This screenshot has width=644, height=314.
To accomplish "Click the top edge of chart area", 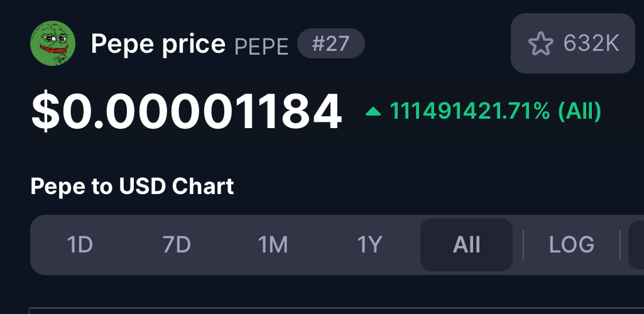I will [336, 308].
